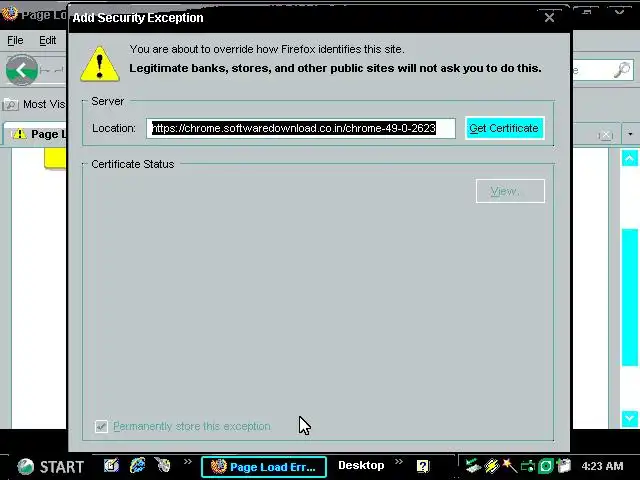640x480 pixels.
Task: Click the third quick launch icon on the taskbar
Action: click(x=163, y=465)
